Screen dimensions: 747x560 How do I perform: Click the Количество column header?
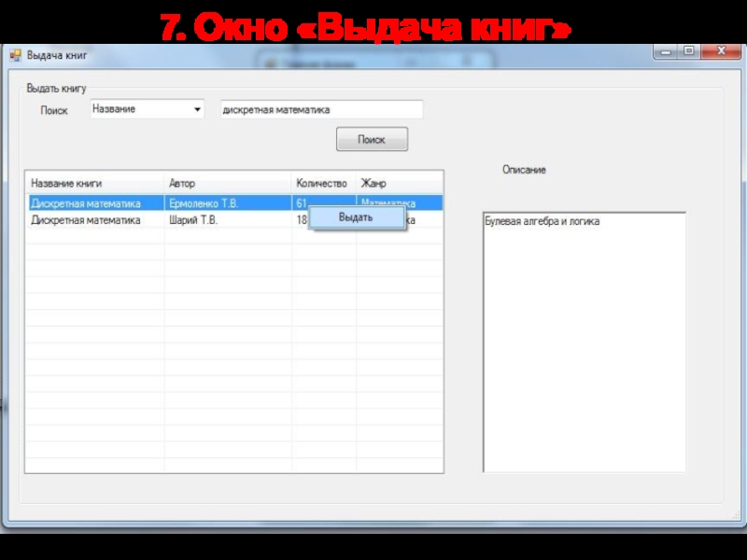pyautogui.click(x=322, y=183)
